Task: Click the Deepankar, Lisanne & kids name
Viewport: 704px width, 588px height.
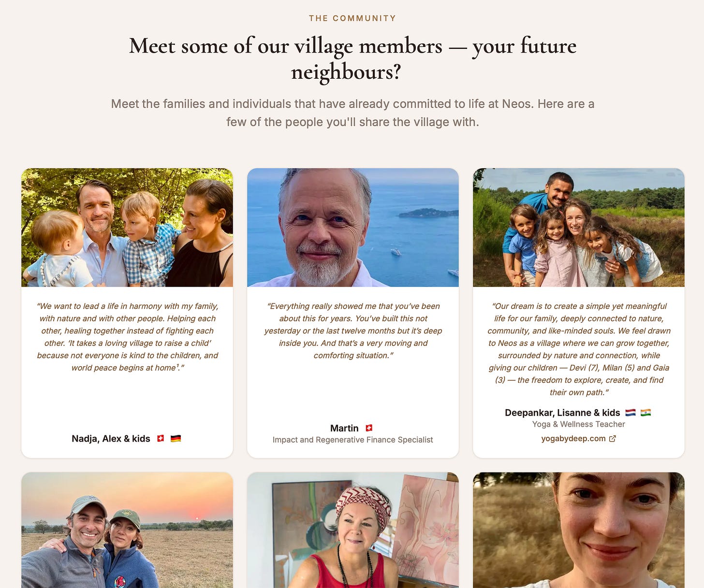Action: point(562,413)
